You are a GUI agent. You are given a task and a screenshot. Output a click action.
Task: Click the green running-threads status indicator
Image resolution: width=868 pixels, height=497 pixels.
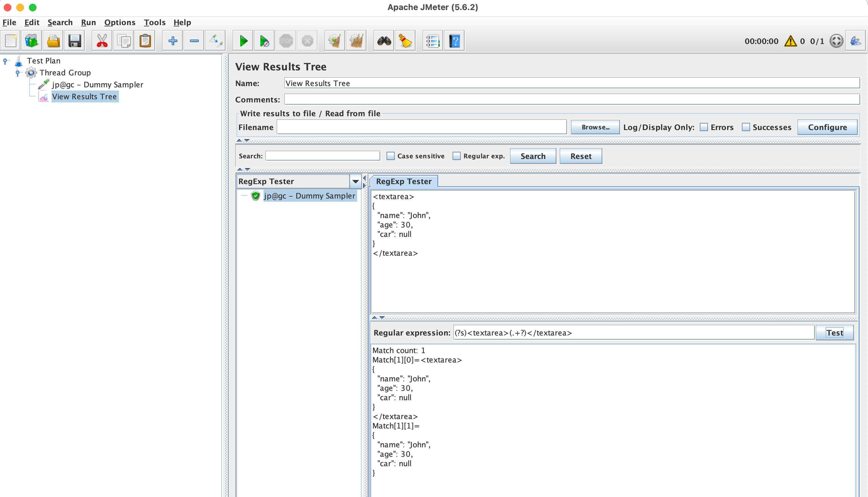[x=837, y=41]
